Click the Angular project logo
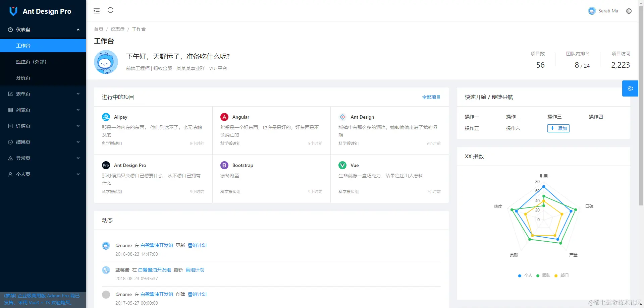Viewport: 644px width, 308px height. (224, 117)
